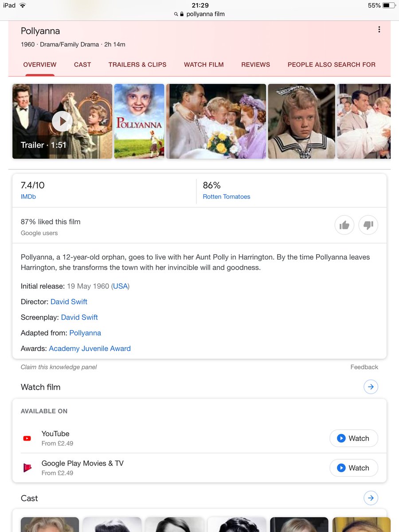Click Claim this knowledge panel
Image resolution: width=399 pixels, height=532 pixels.
click(x=59, y=367)
